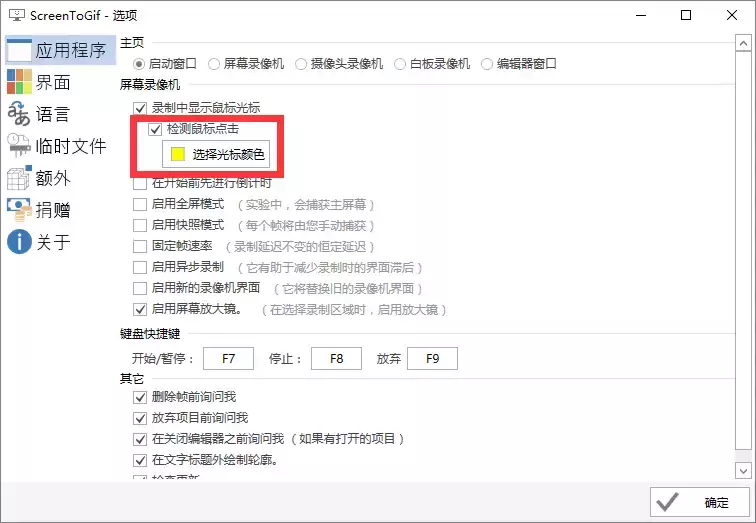The image size is (756, 523).
Task: Check the 启用快照模式 option
Action: [x=140, y=225]
